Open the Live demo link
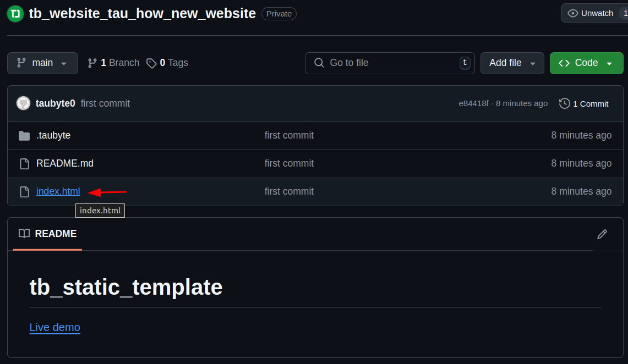This screenshot has width=628, height=364. click(x=54, y=328)
